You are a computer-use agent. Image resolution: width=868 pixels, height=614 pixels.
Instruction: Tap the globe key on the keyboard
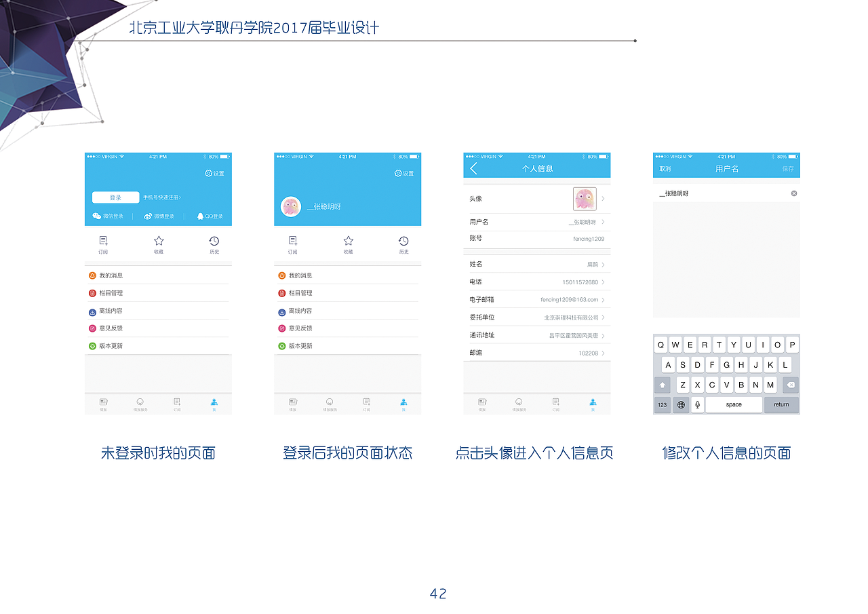681,404
